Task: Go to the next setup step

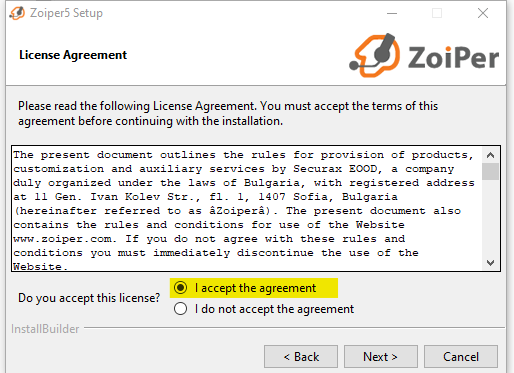Action: pyautogui.click(x=381, y=357)
